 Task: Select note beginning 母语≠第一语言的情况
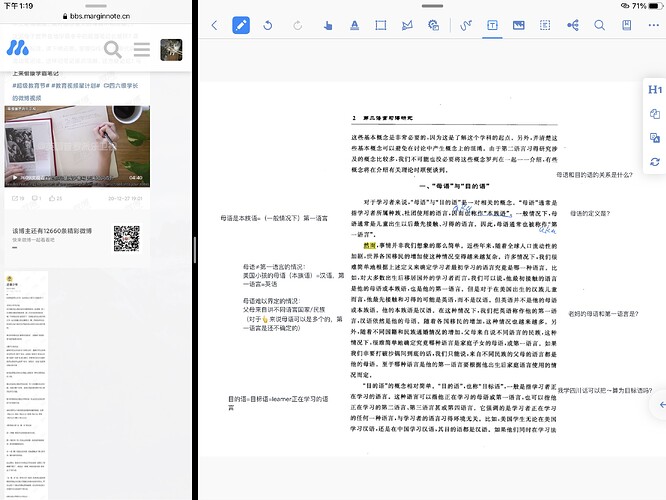coord(293,275)
